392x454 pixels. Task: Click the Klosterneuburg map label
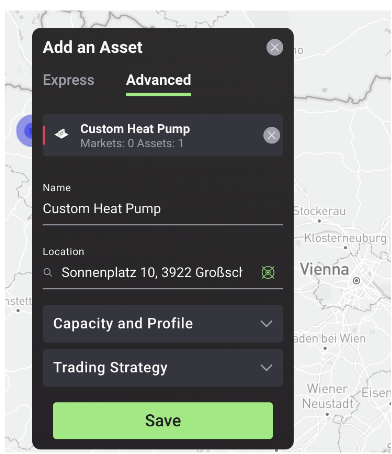tap(345, 238)
